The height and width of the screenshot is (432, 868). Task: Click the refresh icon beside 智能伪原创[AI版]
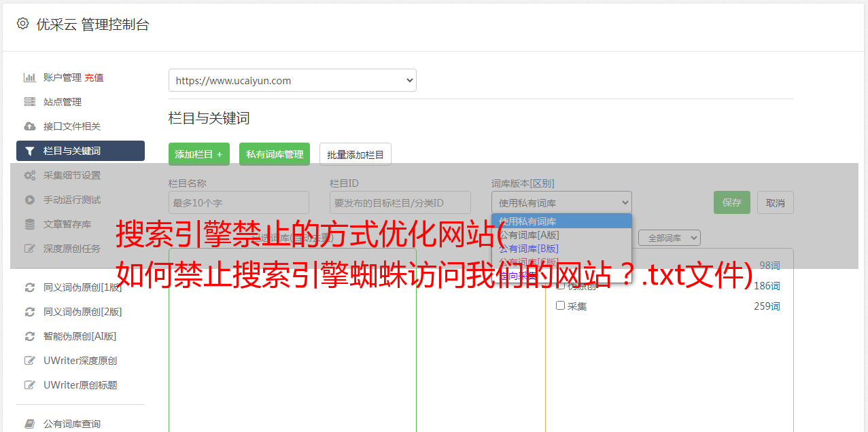point(29,336)
